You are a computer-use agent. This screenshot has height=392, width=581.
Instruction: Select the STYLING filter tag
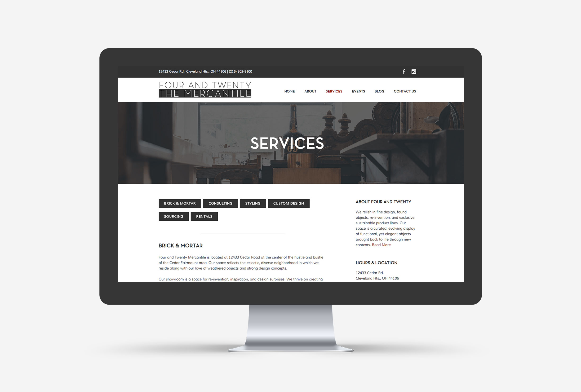click(x=252, y=203)
